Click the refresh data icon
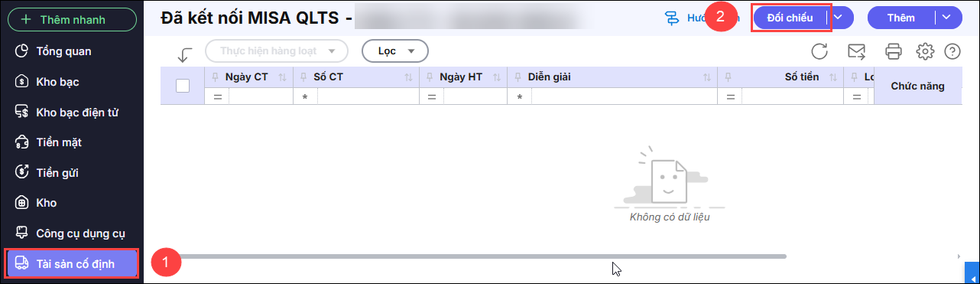This screenshot has height=284, width=980. click(819, 51)
